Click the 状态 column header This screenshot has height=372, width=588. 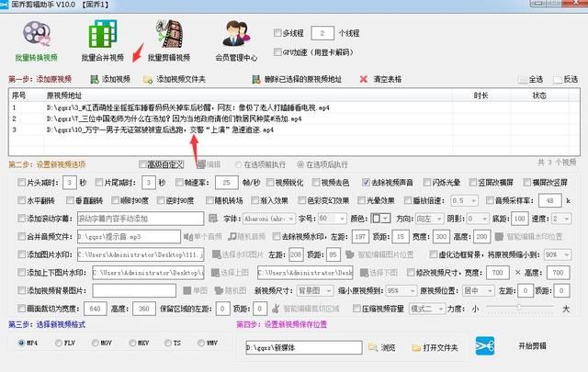point(539,96)
